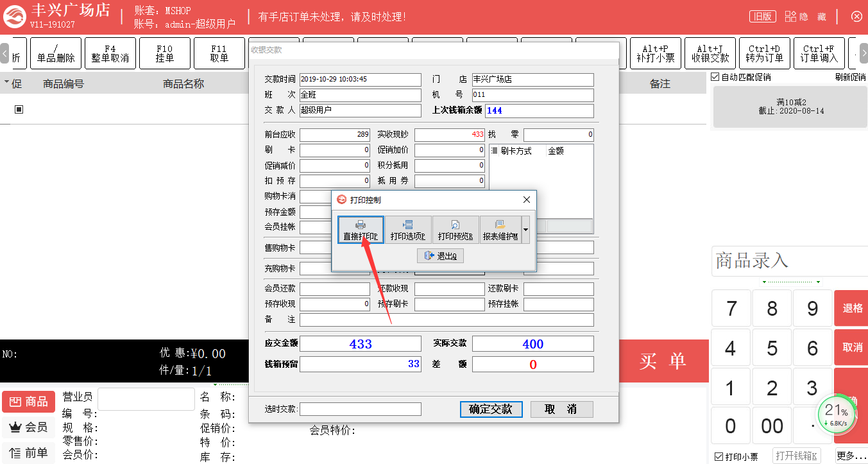Tap keypad digit 4
Viewport: 868px width, 464px height.
coord(731,348)
